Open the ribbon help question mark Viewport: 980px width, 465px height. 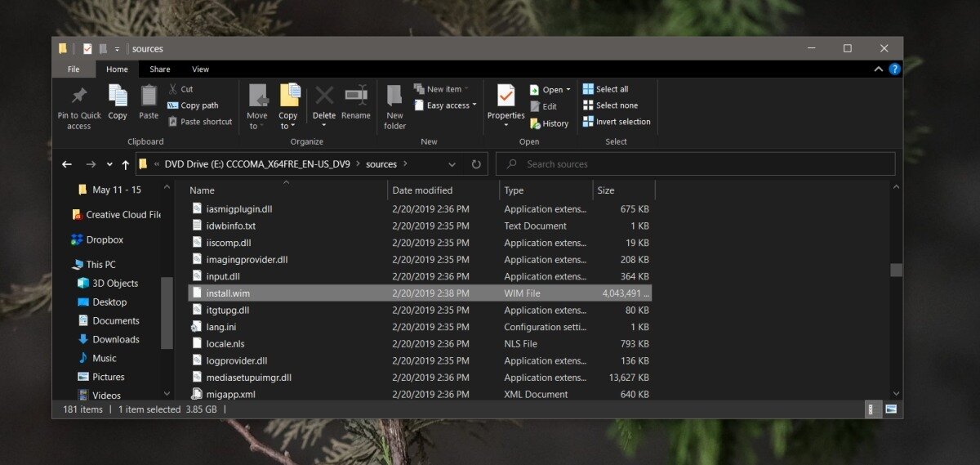click(895, 69)
